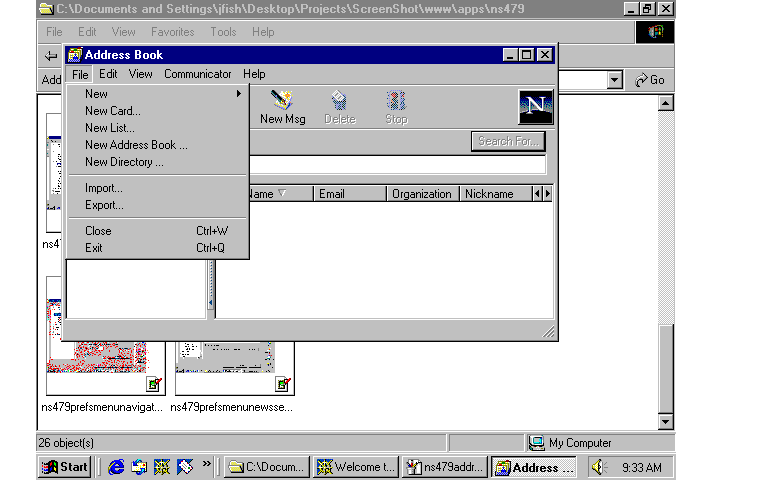
Task: Expand quick launch overflow chevron
Action: pos(206,464)
